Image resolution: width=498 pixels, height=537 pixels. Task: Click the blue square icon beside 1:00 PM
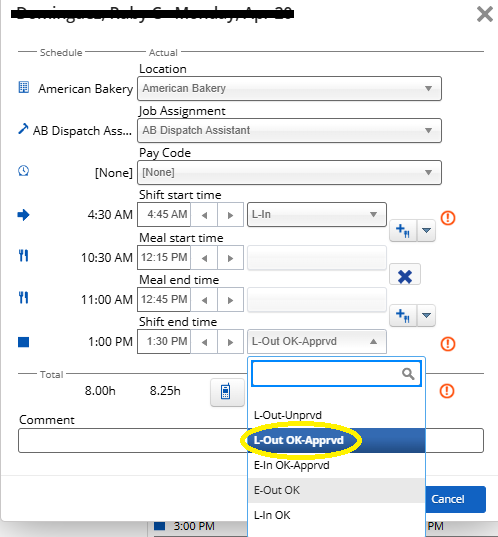point(24,342)
